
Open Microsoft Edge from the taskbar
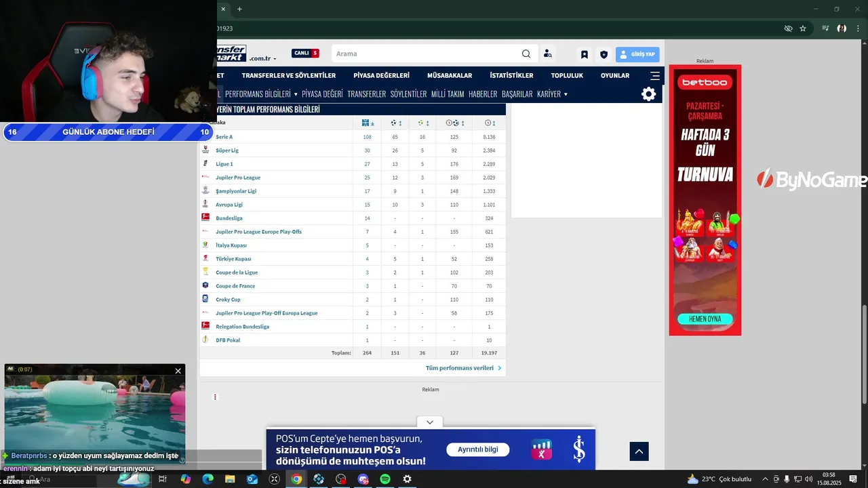tap(208, 479)
